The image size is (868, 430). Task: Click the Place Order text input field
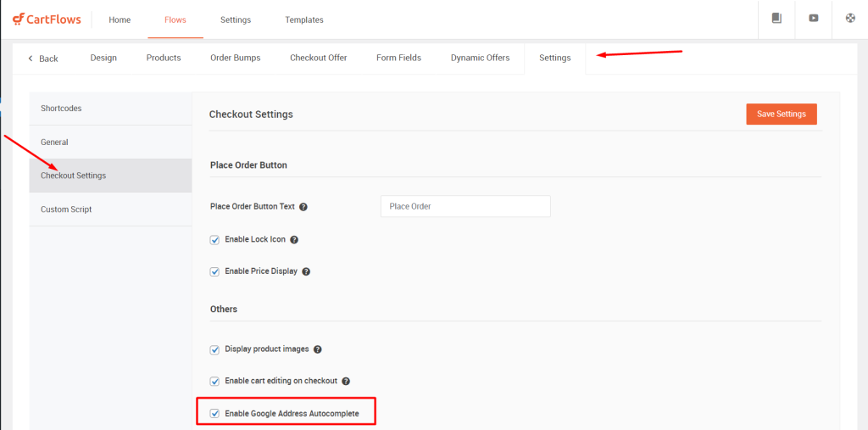(x=465, y=206)
